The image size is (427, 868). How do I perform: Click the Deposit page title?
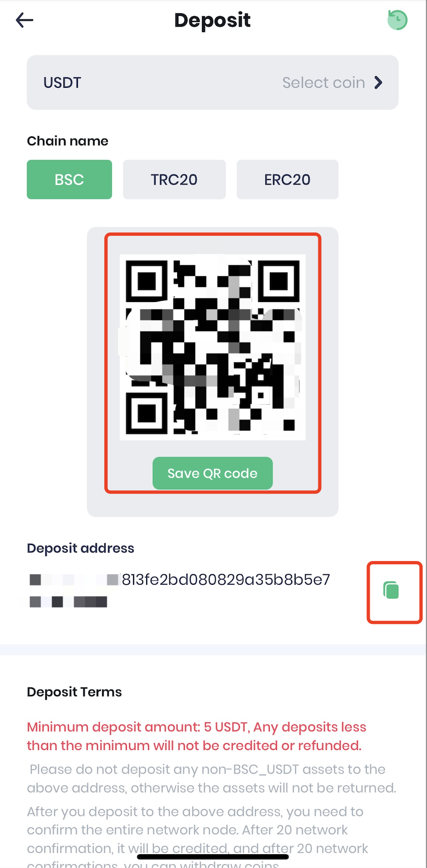(x=212, y=20)
